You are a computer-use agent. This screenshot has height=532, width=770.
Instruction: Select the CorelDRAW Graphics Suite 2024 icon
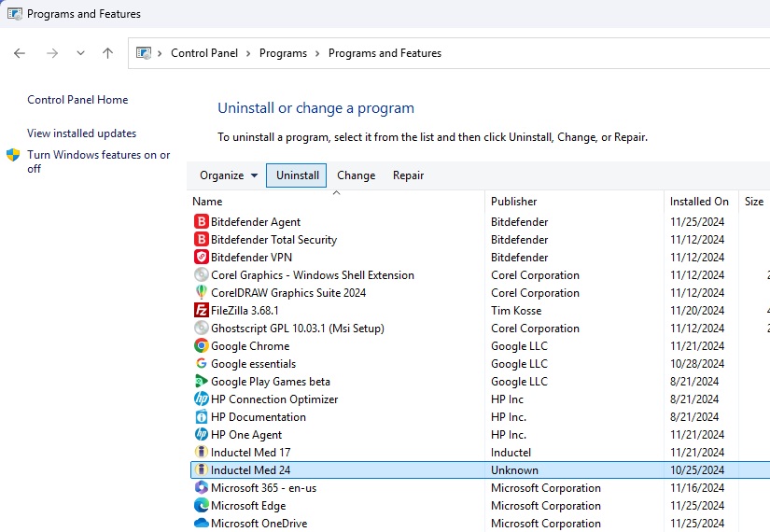(x=201, y=293)
